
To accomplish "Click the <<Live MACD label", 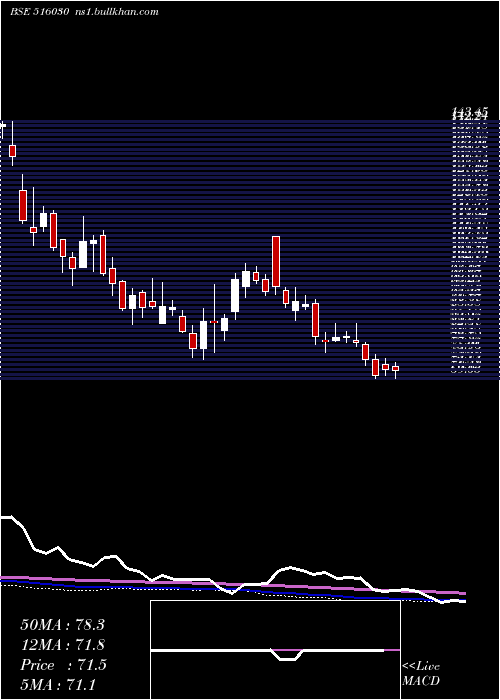I will pyautogui.click(x=421, y=674).
